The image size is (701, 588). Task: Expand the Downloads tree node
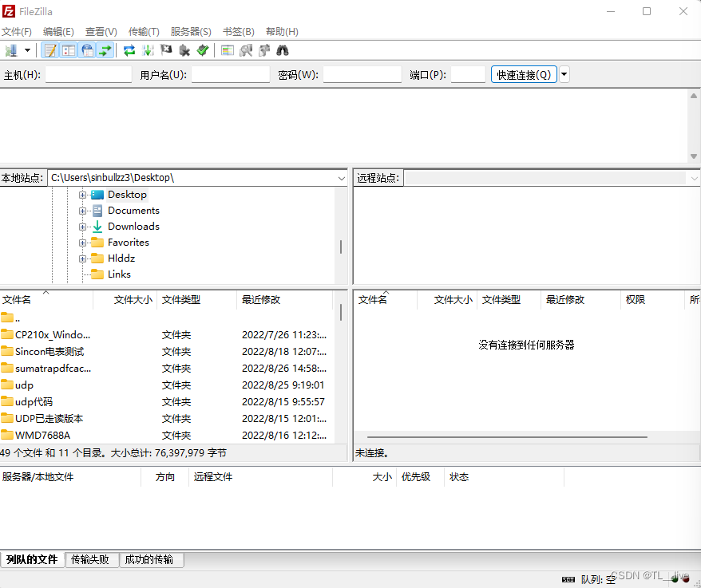pyautogui.click(x=82, y=227)
